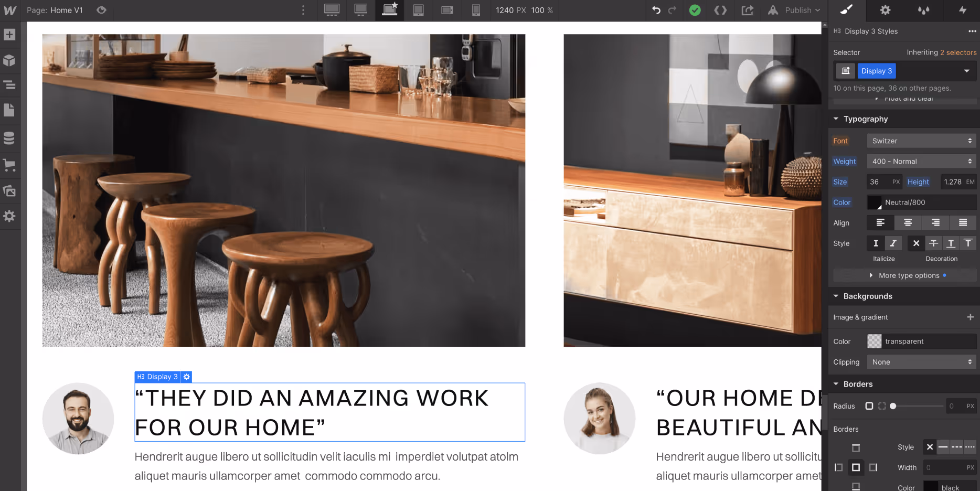Open the Font dropdown showing Switzer
980x491 pixels.
pyautogui.click(x=921, y=141)
